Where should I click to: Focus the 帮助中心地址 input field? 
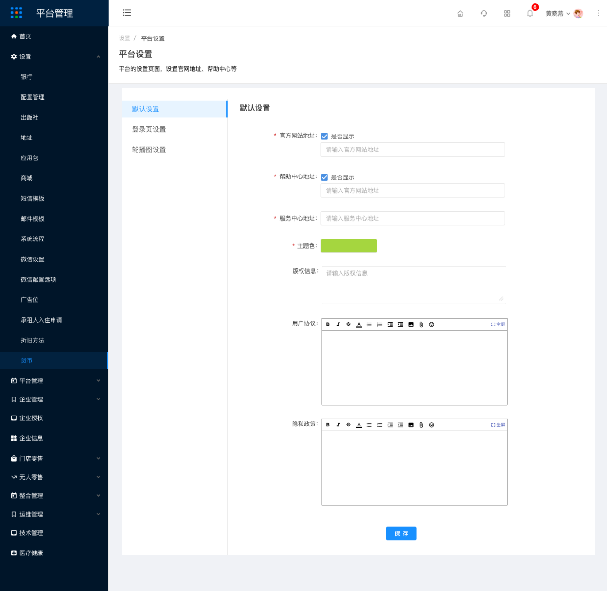pyautogui.click(x=413, y=190)
